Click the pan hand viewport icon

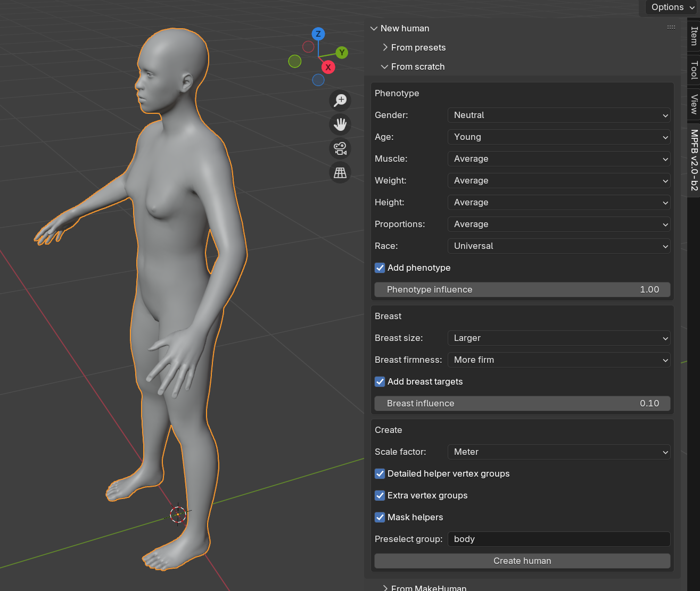tap(340, 124)
